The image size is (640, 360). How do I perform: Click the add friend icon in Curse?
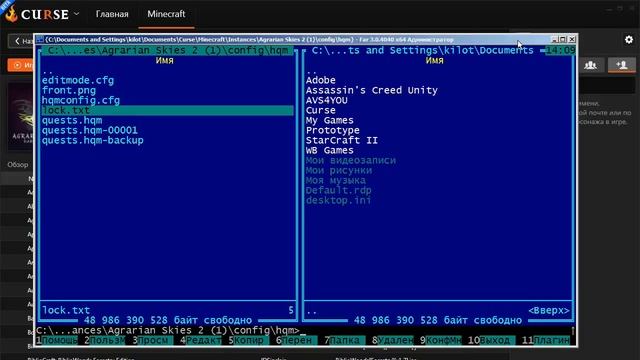[x=622, y=65]
